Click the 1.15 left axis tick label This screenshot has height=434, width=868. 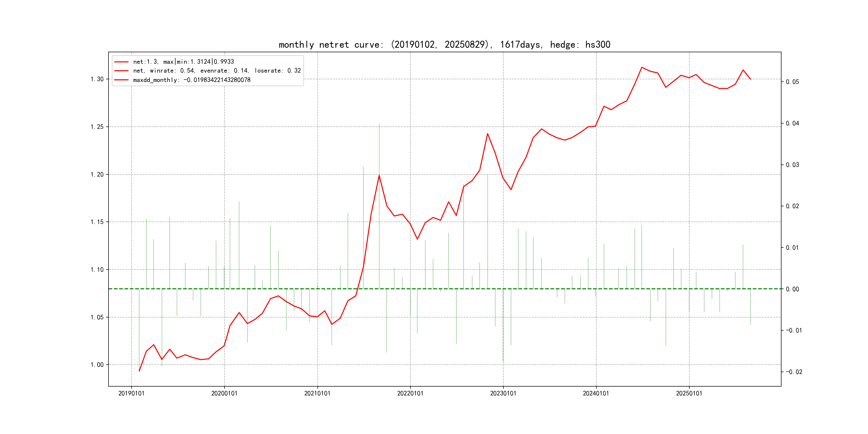pos(97,222)
